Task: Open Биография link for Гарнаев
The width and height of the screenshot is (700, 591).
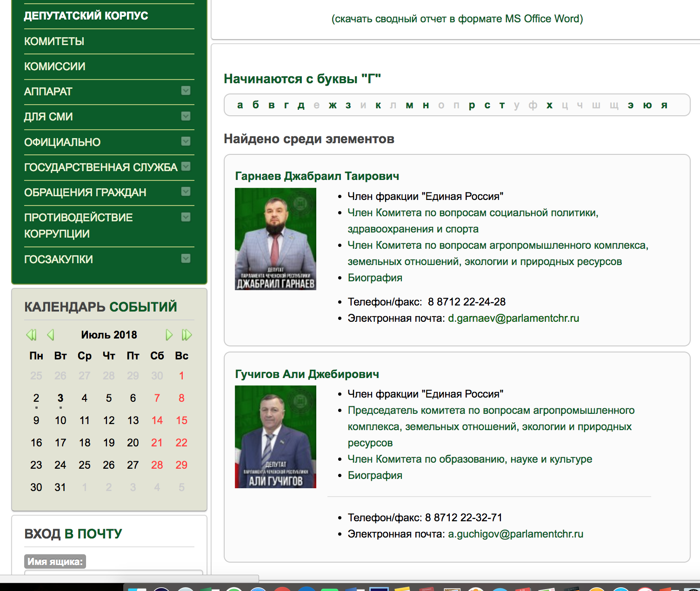Action: 375,278
